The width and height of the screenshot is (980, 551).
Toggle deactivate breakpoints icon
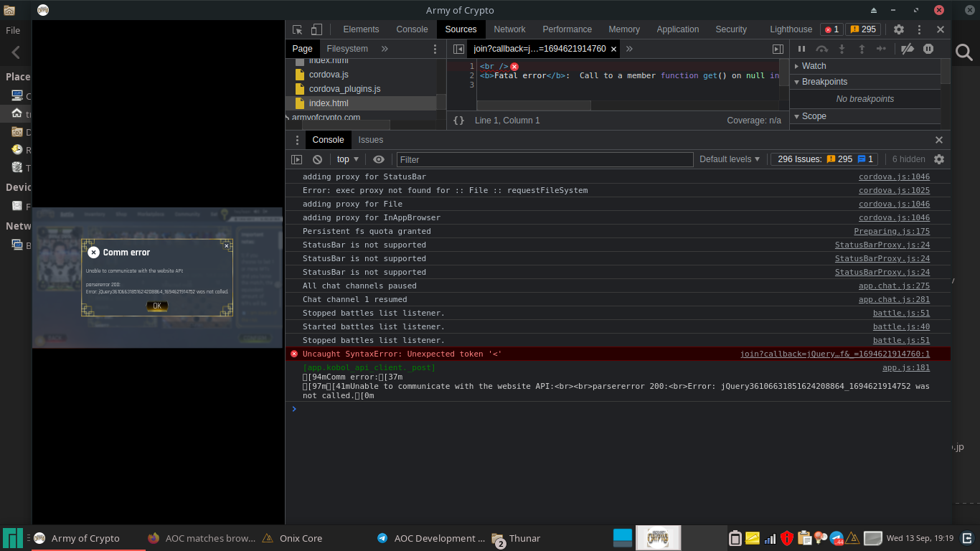908,49
